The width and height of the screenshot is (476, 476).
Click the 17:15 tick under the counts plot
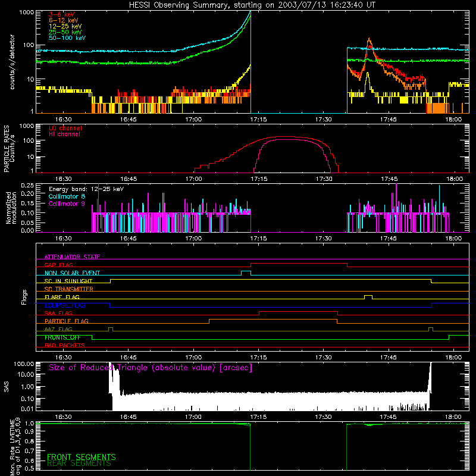[258, 120]
